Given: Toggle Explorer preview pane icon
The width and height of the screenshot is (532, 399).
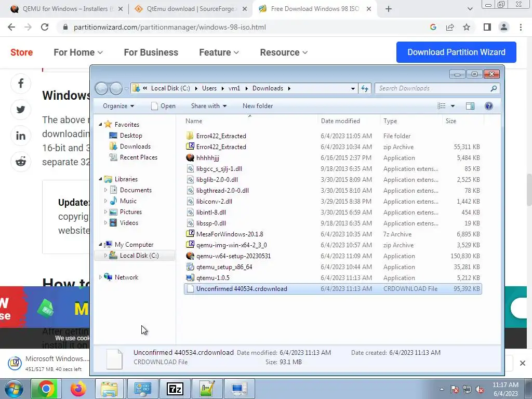Looking at the screenshot, I should pyautogui.click(x=470, y=106).
